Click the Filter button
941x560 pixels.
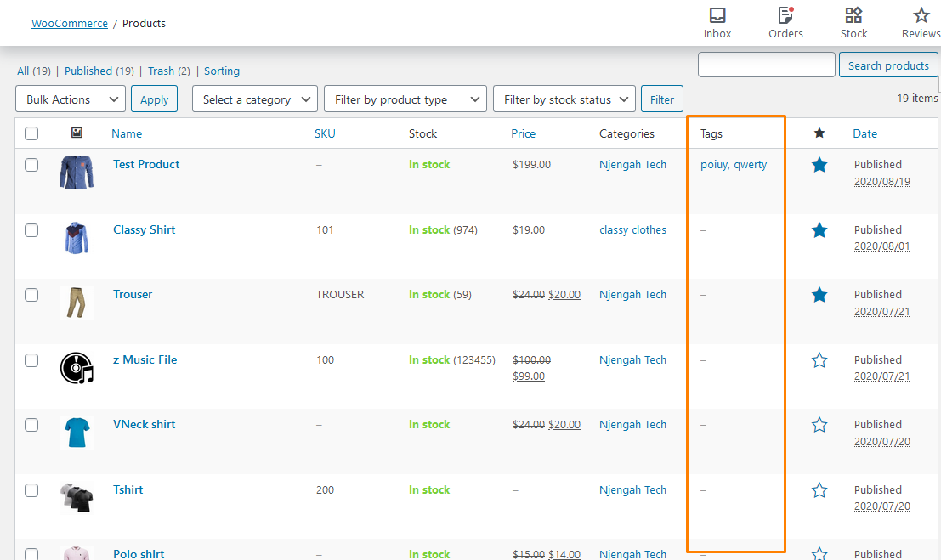tap(662, 99)
